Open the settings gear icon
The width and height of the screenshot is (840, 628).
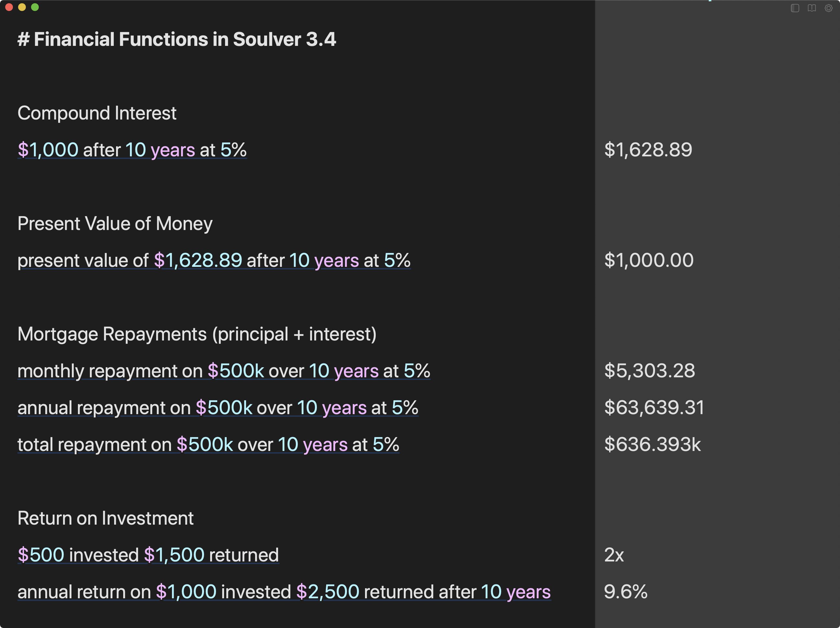pyautogui.click(x=828, y=8)
